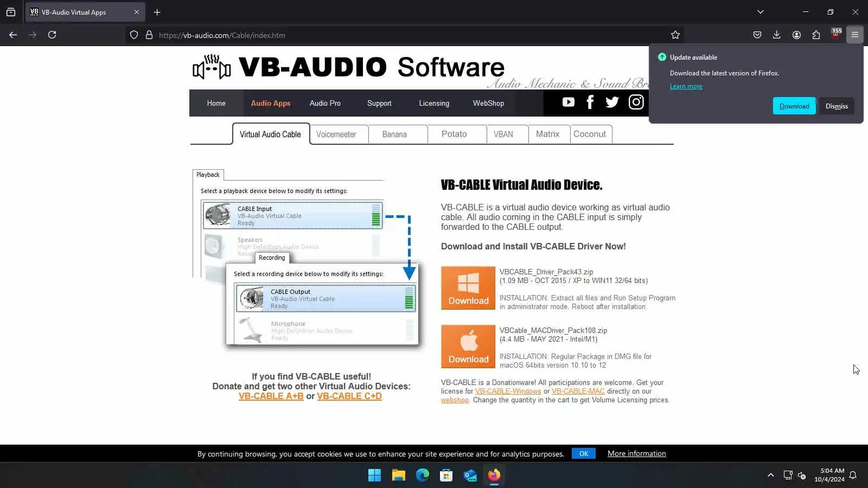Open the Firefox downloads panel
868x488 pixels.
(777, 35)
